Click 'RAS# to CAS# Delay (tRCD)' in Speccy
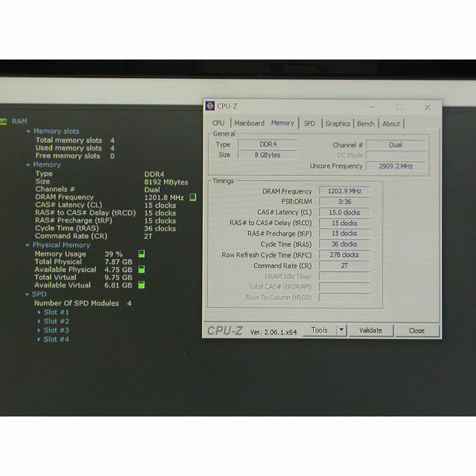 (x=86, y=213)
